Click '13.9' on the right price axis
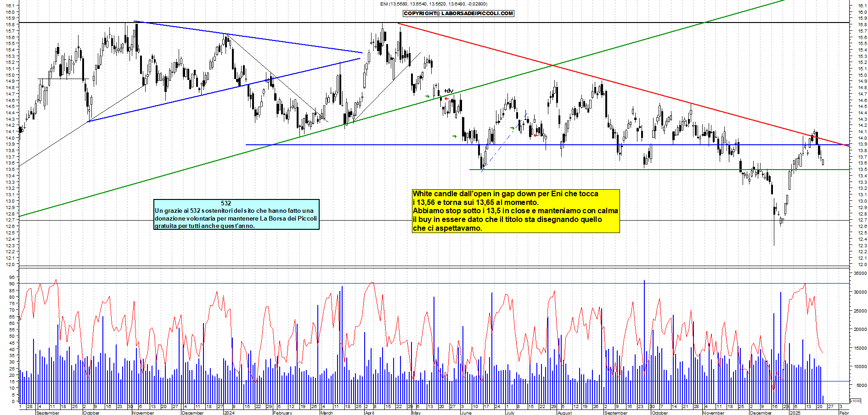The width and height of the screenshot is (868, 415). (862, 144)
